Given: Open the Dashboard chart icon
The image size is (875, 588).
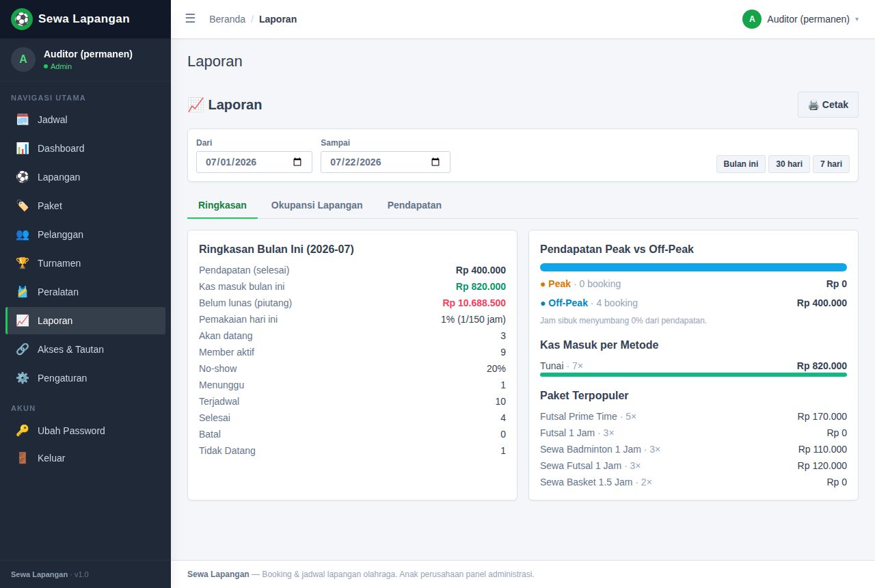Looking at the screenshot, I should pos(23,148).
